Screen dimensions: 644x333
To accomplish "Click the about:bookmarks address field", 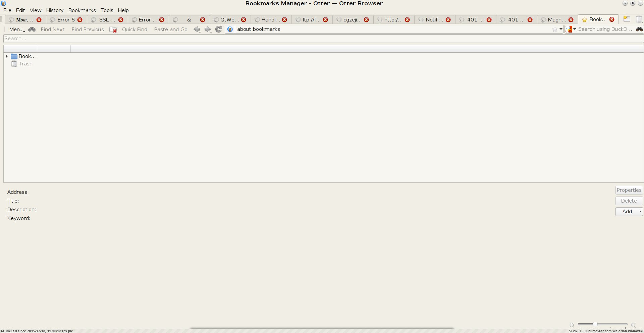I will pos(392,29).
